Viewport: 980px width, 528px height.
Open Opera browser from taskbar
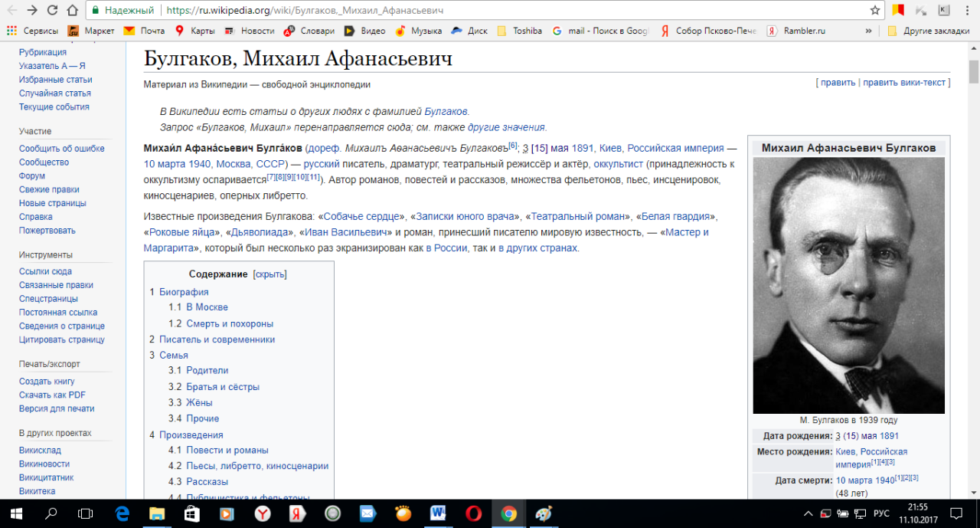point(474,513)
